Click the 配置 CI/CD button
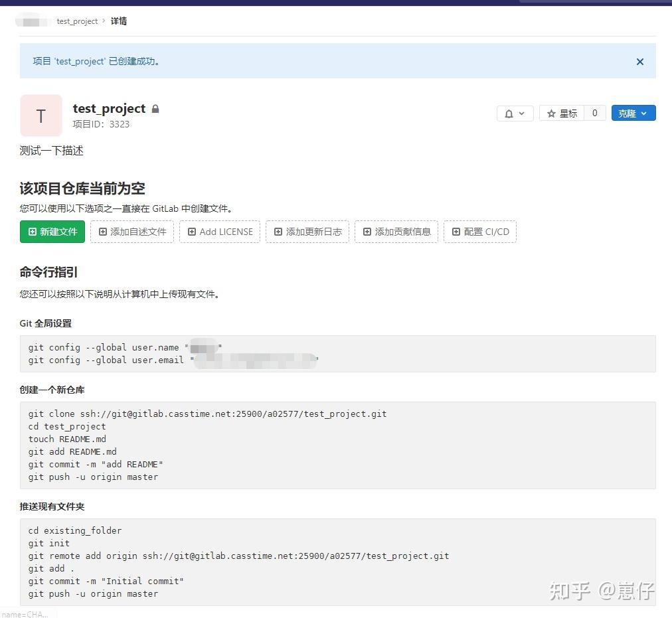This screenshot has height=618, width=672. (480, 232)
